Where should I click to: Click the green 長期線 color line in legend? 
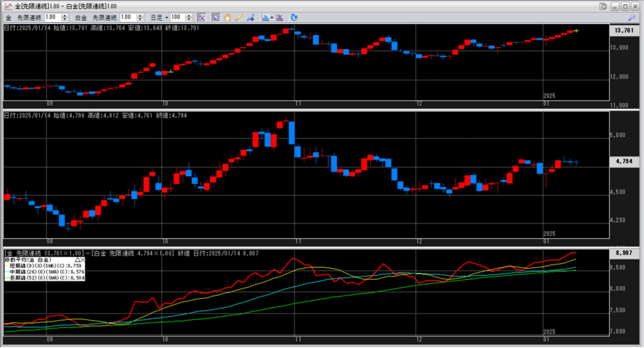coord(7,278)
